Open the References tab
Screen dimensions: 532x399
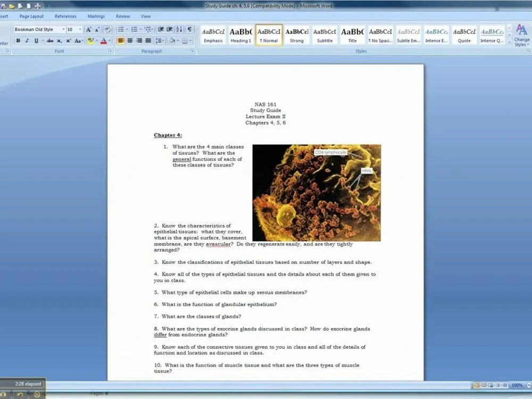(x=65, y=16)
